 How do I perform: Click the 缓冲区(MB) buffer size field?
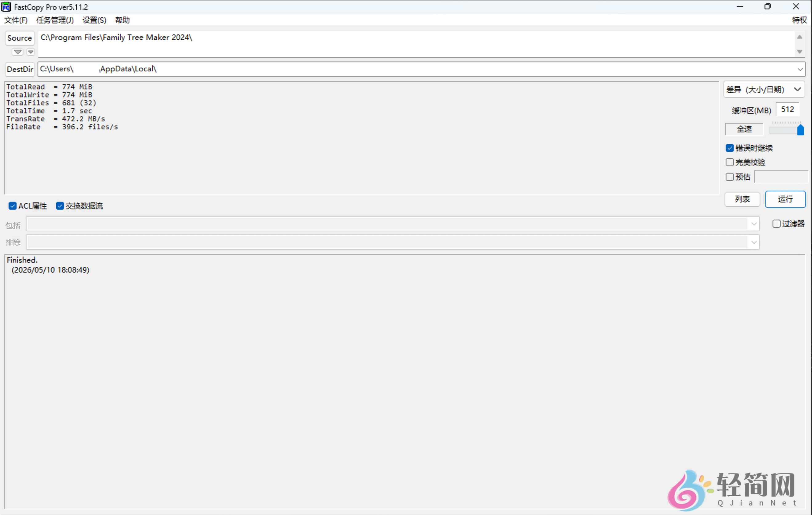click(788, 110)
